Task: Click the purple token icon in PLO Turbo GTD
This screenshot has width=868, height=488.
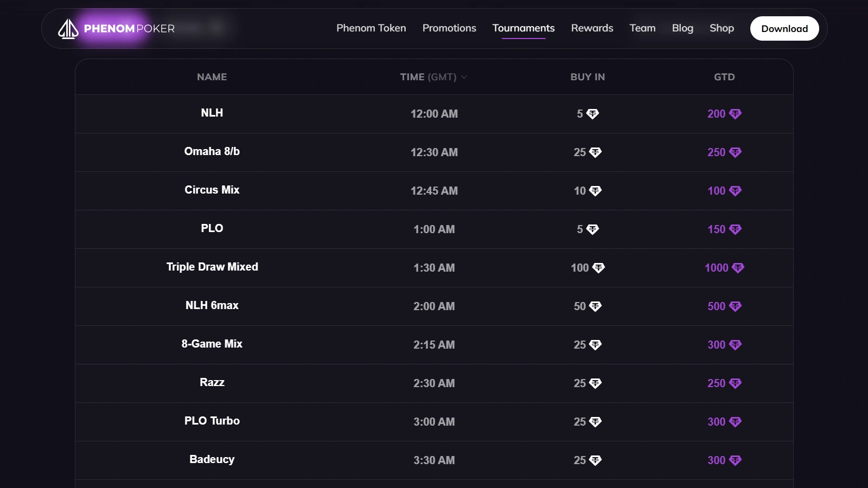Action: coord(735,422)
